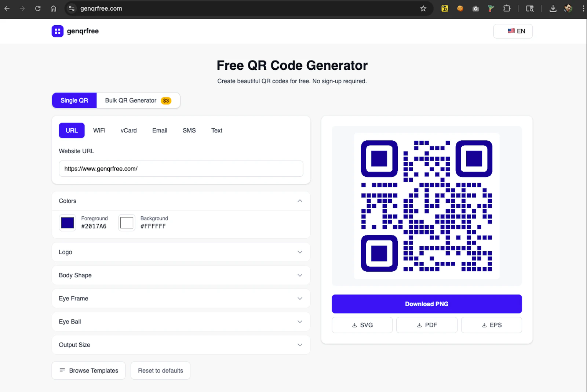Open the camera extension icon
The image size is (587, 392).
475,8
